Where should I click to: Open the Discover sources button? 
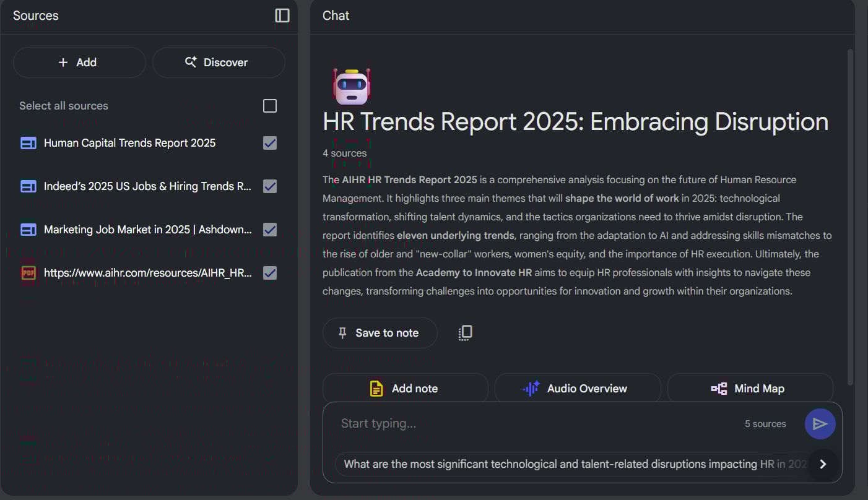point(219,62)
